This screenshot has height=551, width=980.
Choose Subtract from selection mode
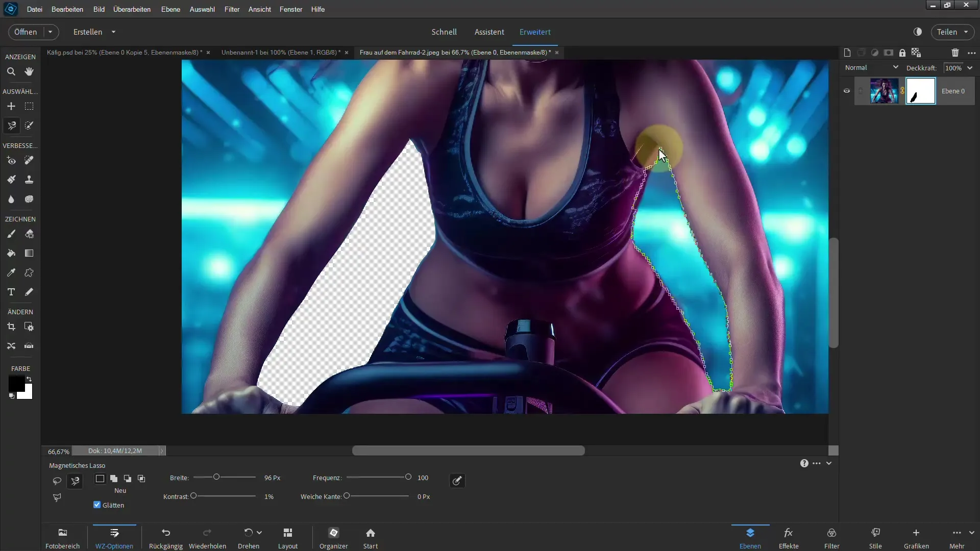[128, 479]
